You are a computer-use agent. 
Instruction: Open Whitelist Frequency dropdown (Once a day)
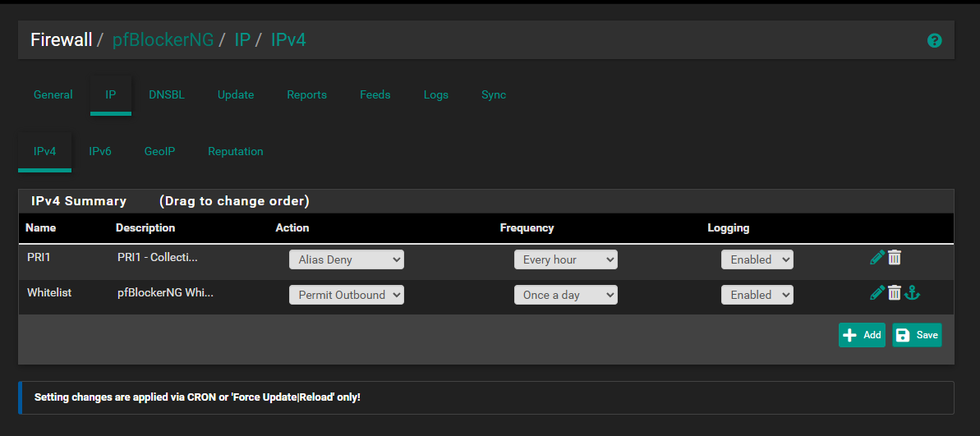pyautogui.click(x=566, y=295)
